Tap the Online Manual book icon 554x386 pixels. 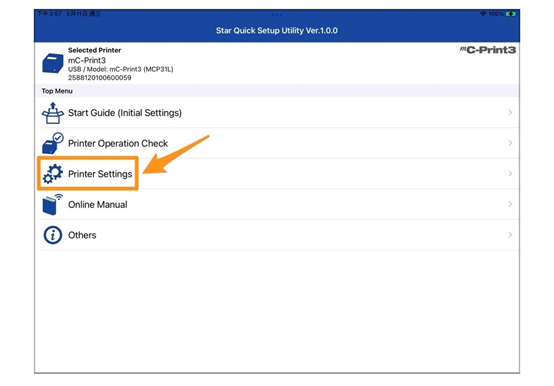pyautogui.click(x=52, y=204)
